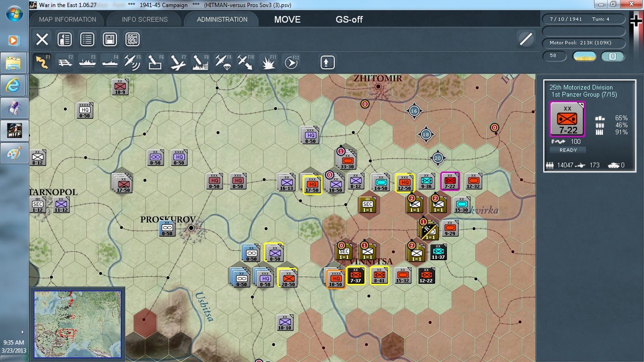Toggle the GS-off ground support setting
Viewport: 644px width, 362px height.
349,19
